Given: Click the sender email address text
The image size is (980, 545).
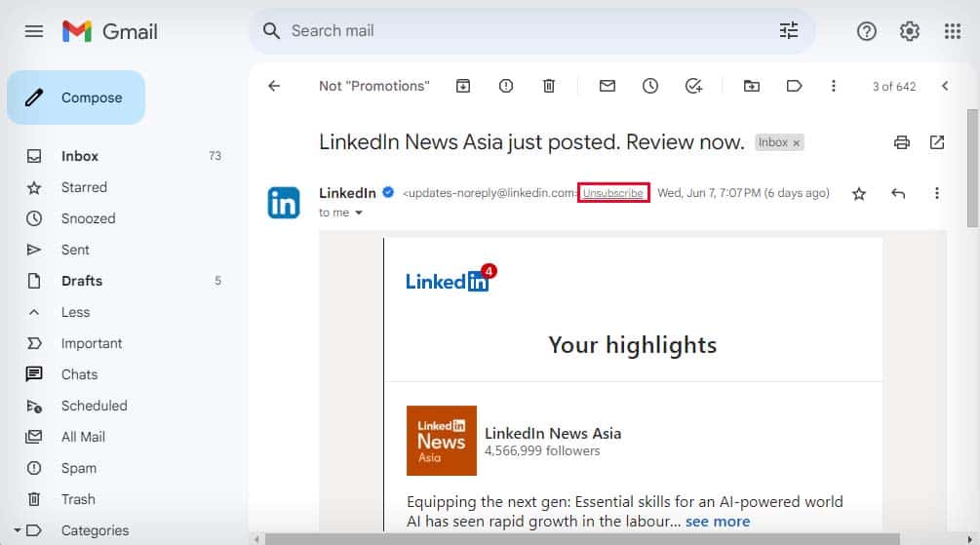Looking at the screenshot, I should (x=490, y=193).
